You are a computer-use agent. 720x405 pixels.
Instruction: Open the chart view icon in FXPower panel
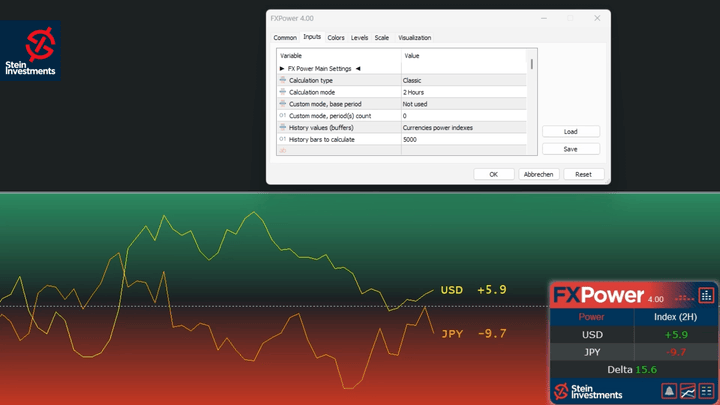tap(688, 391)
